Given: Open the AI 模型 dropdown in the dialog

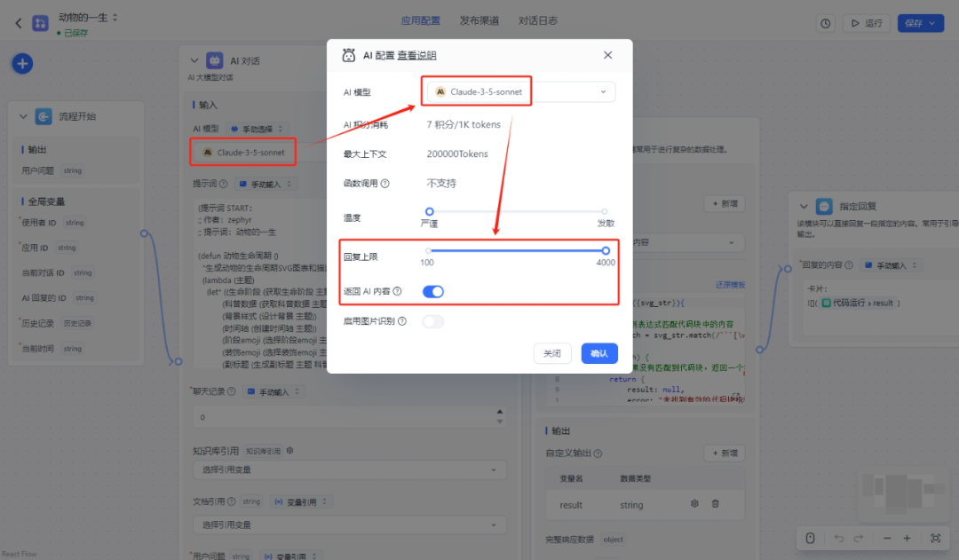Looking at the screenshot, I should coord(520,91).
